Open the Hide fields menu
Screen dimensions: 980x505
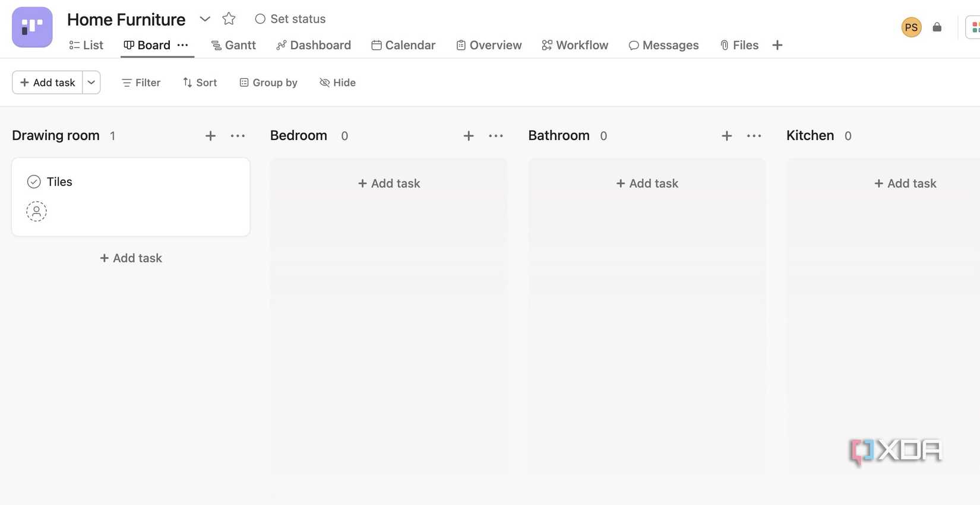tap(337, 82)
